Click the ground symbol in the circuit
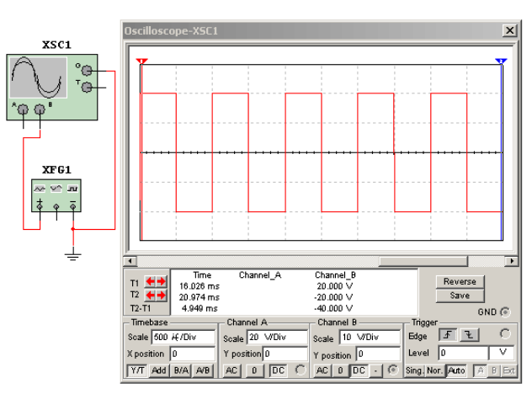The width and height of the screenshot is (532, 394). tap(73, 256)
